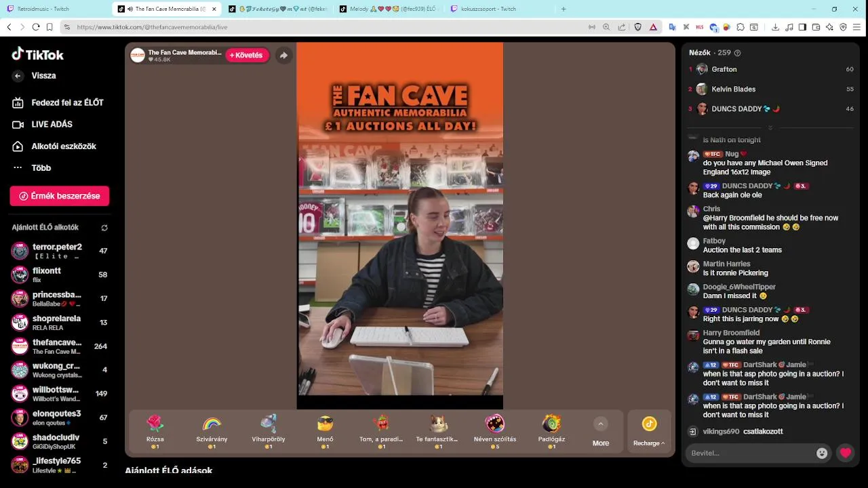Switch to Retroidmusic - Twitch tab
This screenshot has width=868, height=488.
coord(54,9)
